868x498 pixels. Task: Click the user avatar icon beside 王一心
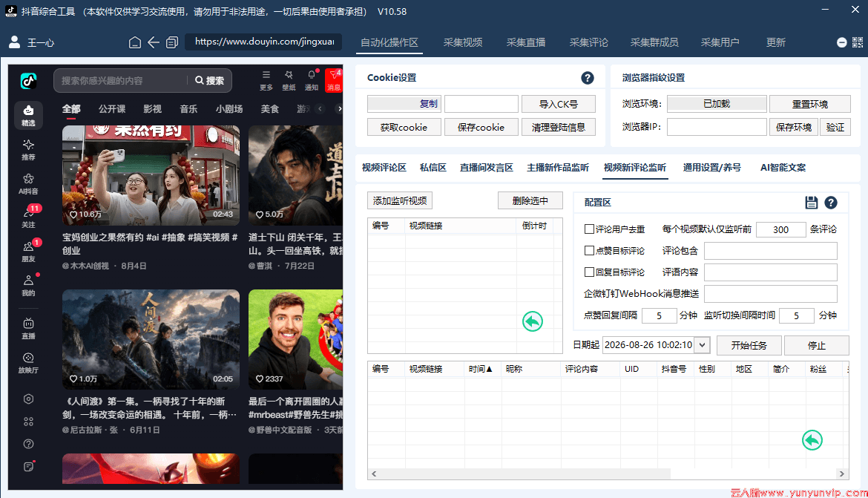click(x=15, y=42)
